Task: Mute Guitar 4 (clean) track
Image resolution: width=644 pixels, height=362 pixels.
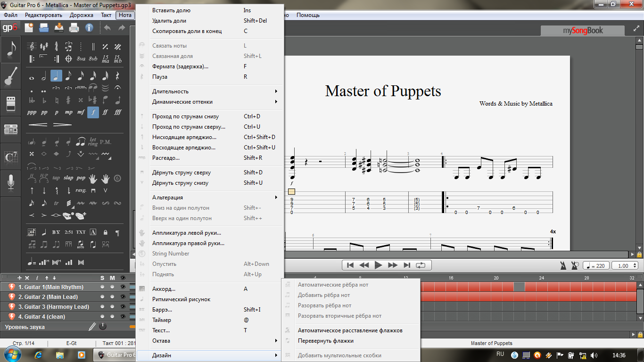Action: point(112,317)
